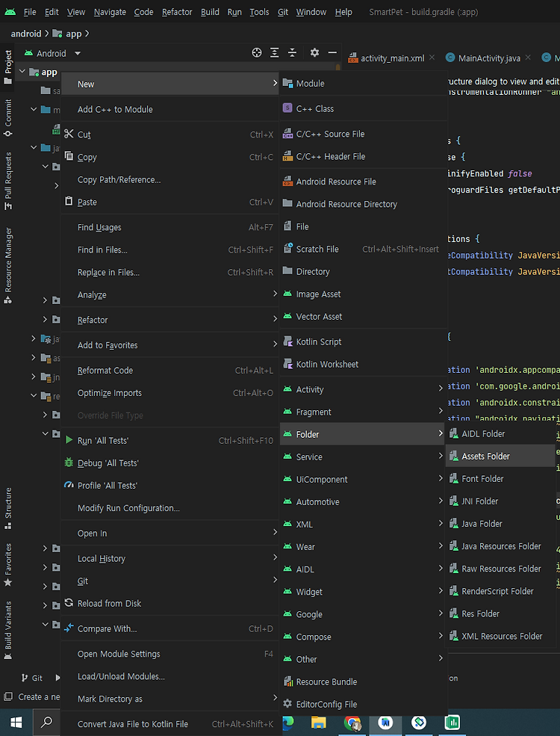Collapse the app module tree node

tap(22, 71)
